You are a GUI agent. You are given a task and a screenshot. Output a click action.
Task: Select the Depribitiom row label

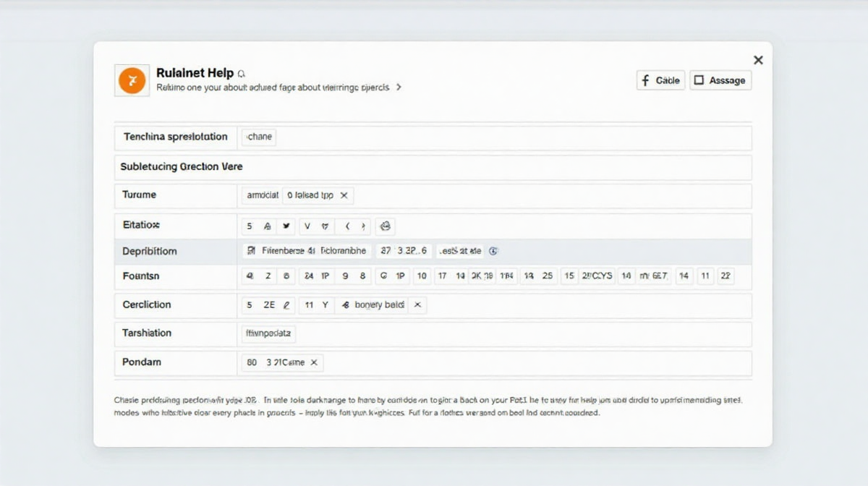(x=150, y=251)
